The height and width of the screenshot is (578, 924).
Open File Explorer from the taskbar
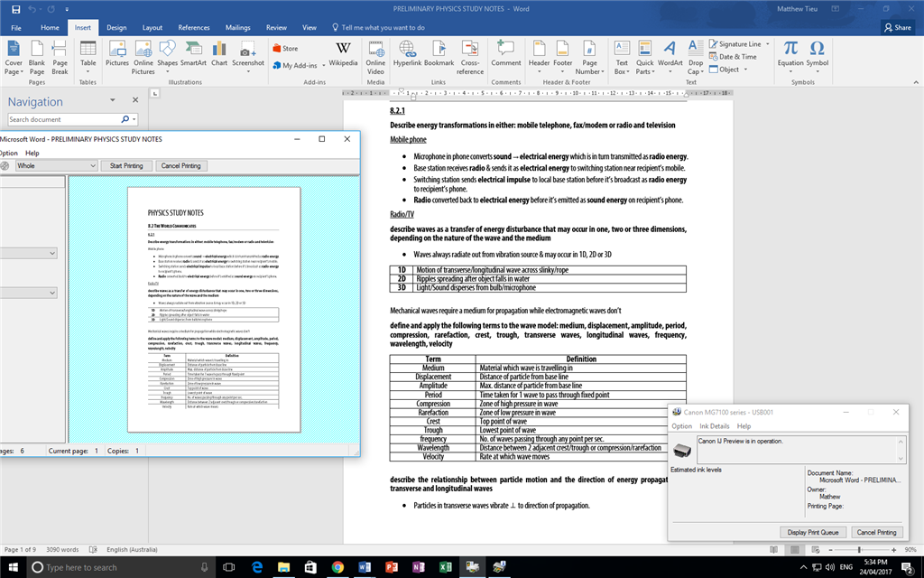(x=284, y=567)
